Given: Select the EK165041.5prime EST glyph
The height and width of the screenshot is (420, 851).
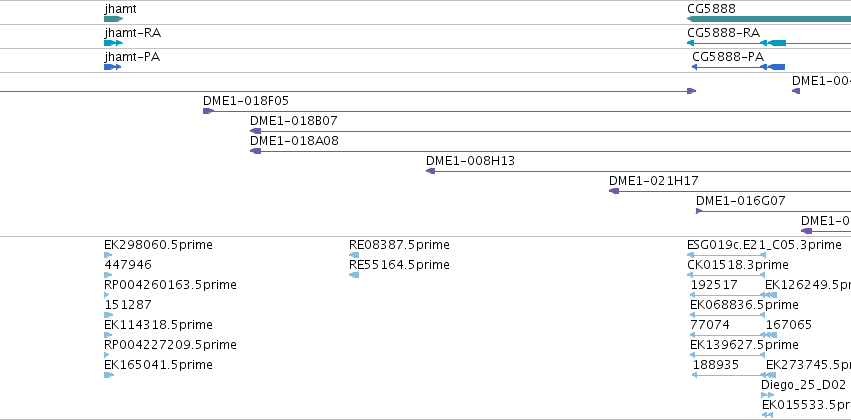Looking at the screenshot, I should (109, 375).
